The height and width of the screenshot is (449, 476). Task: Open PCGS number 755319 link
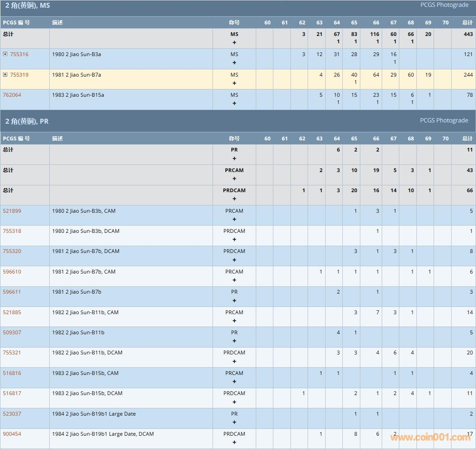19,75
